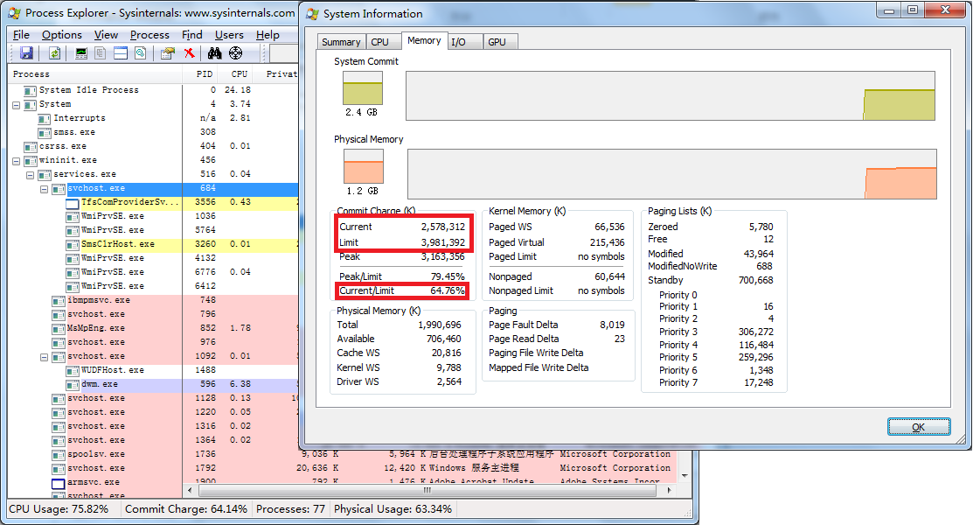Image resolution: width=980 pixels, height=525 pixels.
Task: Open System Information via the green graph icon
Action: (81, 53)
